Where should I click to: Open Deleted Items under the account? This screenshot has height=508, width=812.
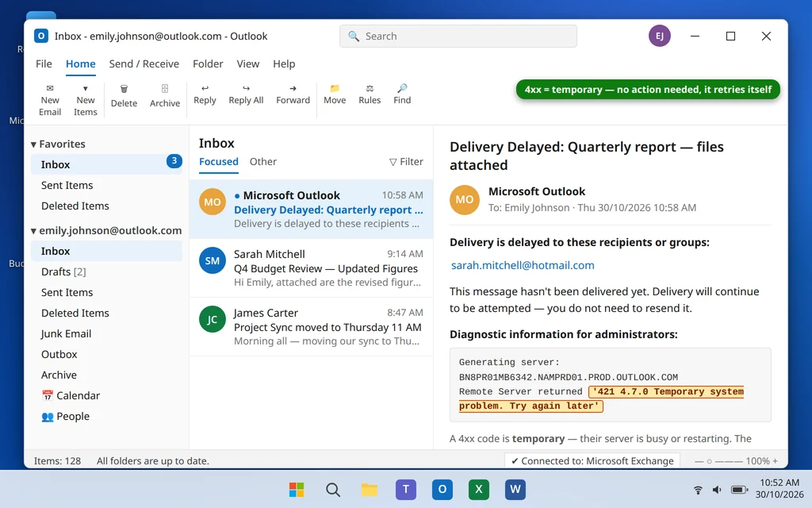coord(106,313)
